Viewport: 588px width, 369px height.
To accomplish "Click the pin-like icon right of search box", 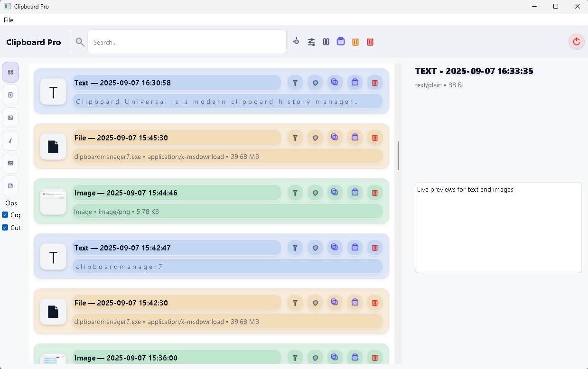I will click(x=296, y=42).
